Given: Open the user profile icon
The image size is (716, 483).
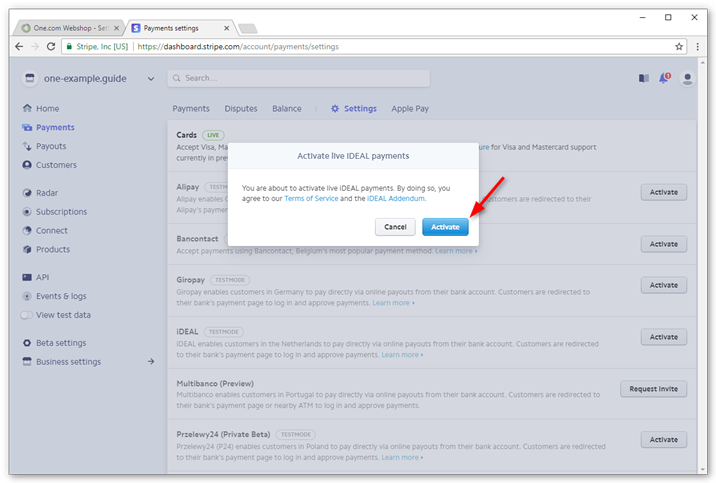Looking at the screenshot, I should coord(687,78).
